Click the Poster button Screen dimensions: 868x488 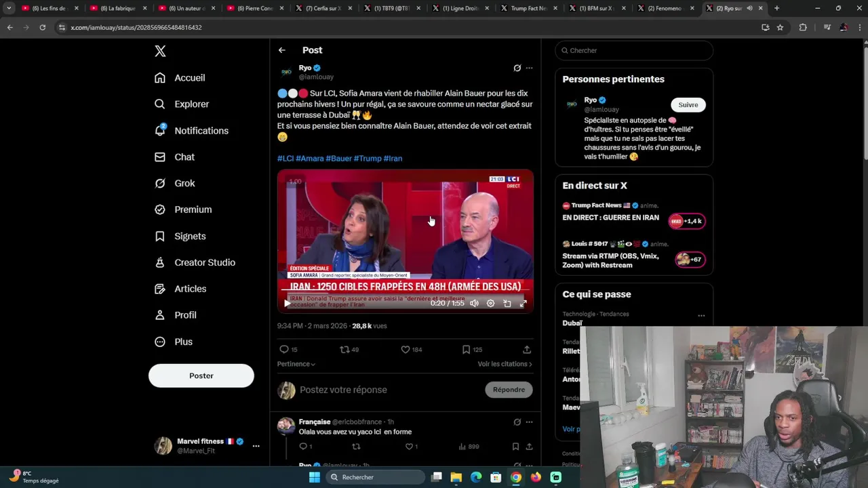point(201,375)
